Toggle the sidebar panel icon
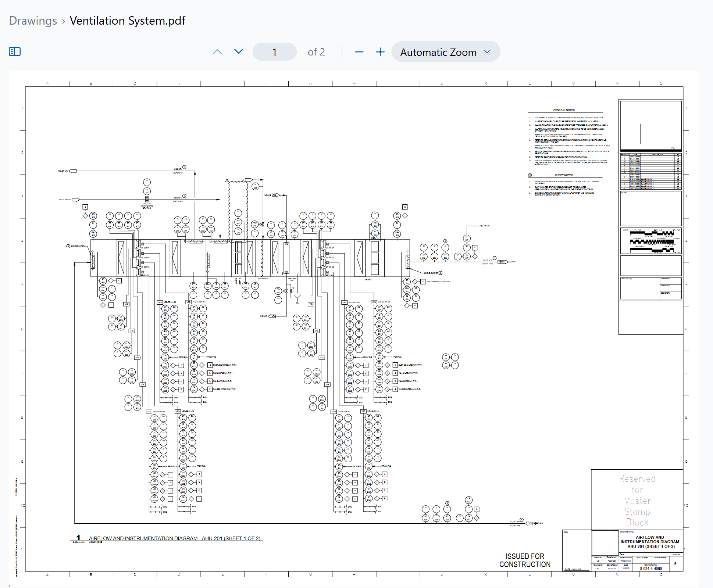Screen dimensions: 713x588 coord(15,52)
